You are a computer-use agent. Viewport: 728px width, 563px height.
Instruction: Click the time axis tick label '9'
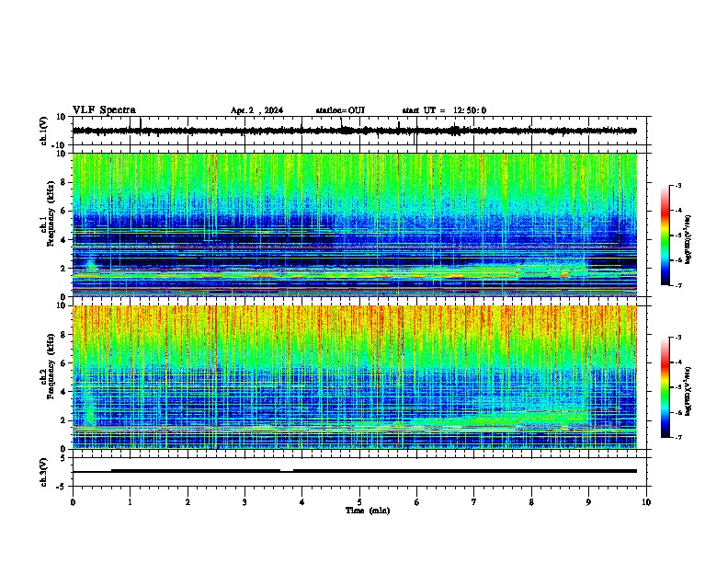pyautogui.click(x=588, y=502)
